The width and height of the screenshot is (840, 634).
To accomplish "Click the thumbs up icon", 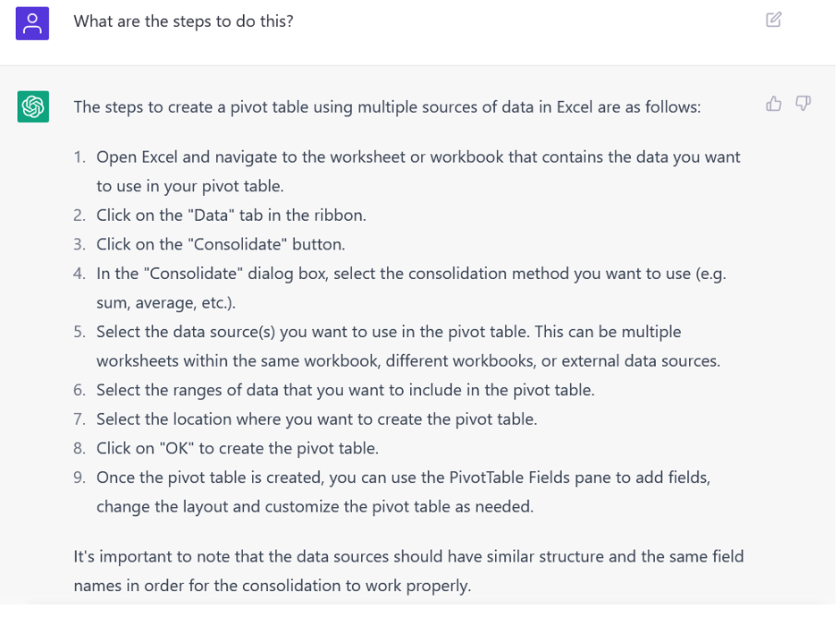I will coord(774,104).
